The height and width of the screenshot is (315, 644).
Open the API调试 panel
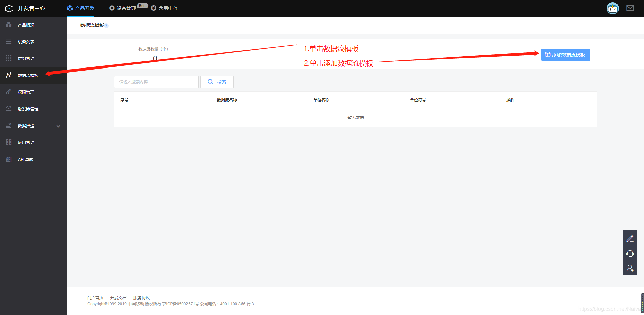(x=9, y=159)
